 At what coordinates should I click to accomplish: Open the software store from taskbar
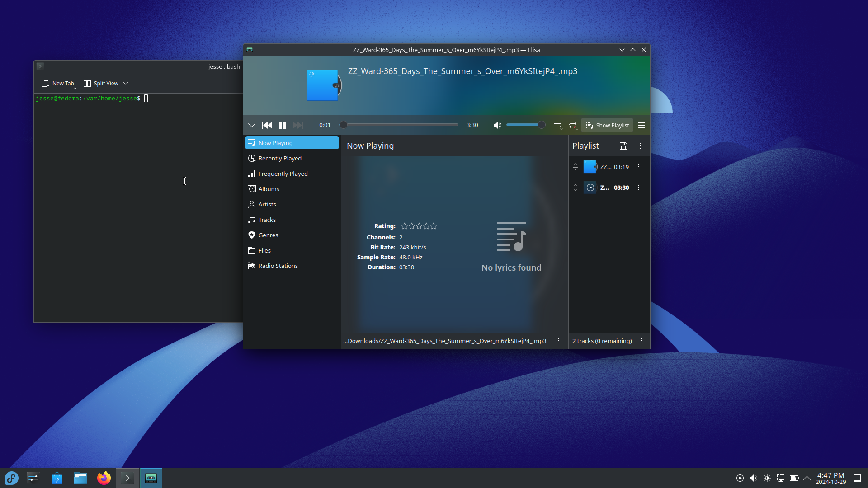[x=57, y=478]
